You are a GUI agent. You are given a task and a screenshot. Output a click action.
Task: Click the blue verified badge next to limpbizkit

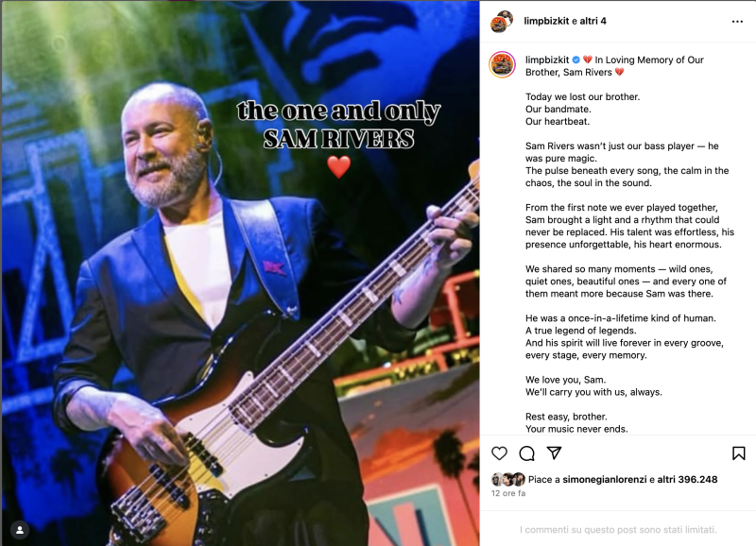pos(576,60)
